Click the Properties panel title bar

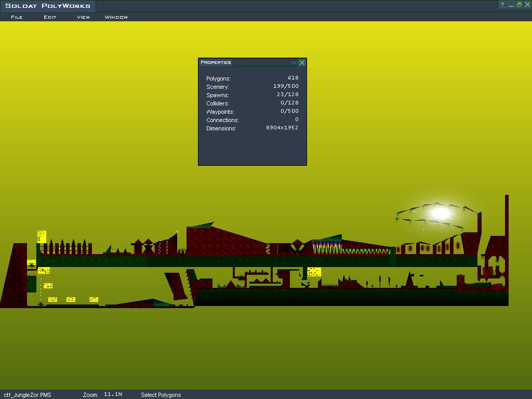point(260,62)
